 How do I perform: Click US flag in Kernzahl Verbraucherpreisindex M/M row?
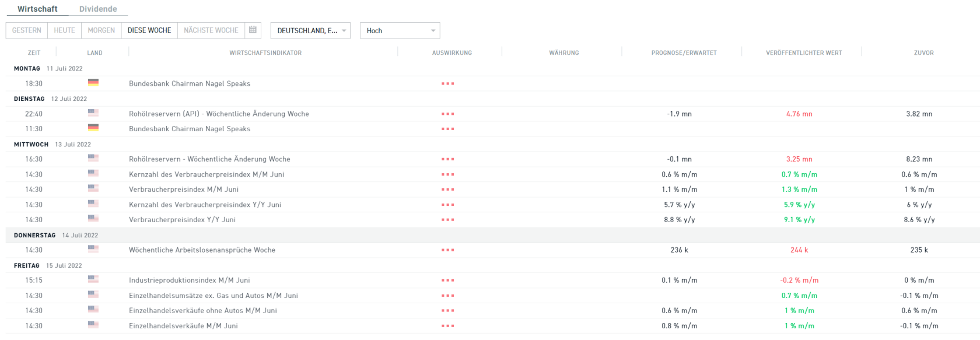pyautogui.click(x=93, y=173)
